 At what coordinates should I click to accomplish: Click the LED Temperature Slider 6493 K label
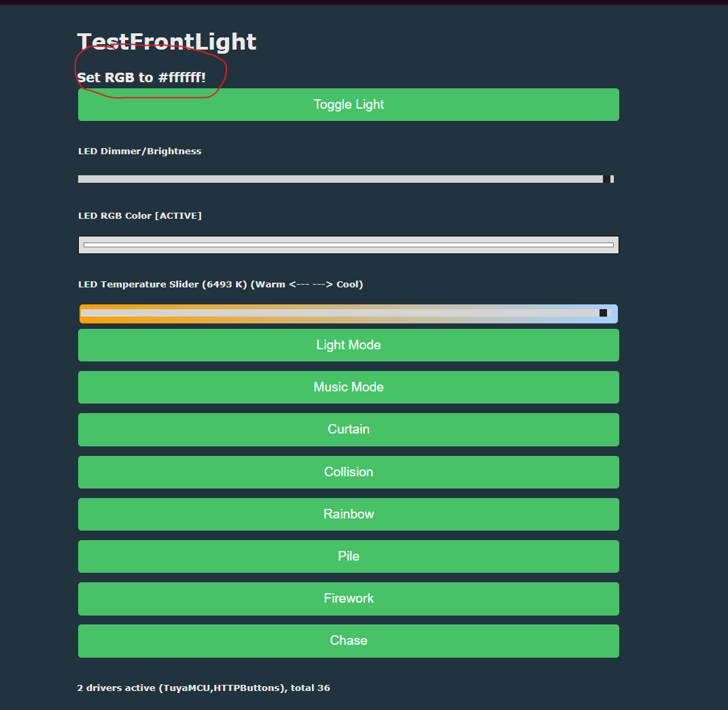(220, 285)
